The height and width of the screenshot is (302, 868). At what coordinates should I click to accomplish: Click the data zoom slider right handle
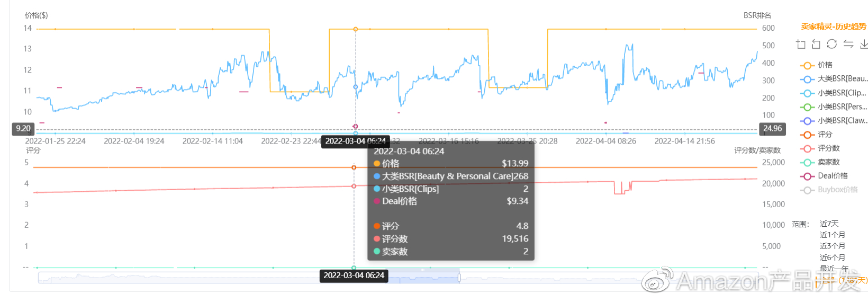tap(459, 277)
